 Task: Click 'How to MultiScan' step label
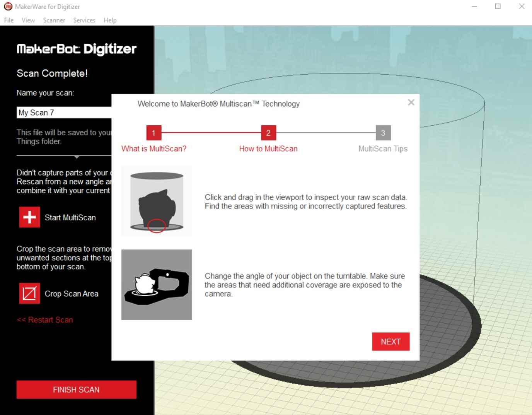pyautogui.click(x=268, y=149)
